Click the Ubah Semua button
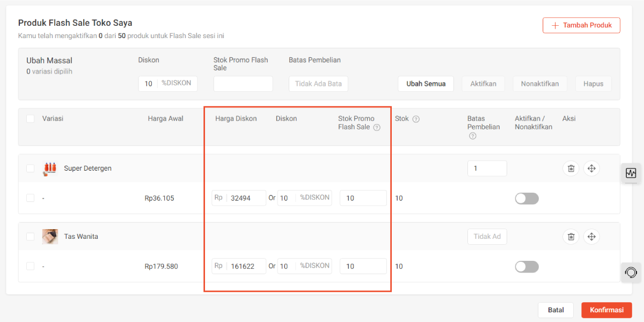 (x=426, y=84)
